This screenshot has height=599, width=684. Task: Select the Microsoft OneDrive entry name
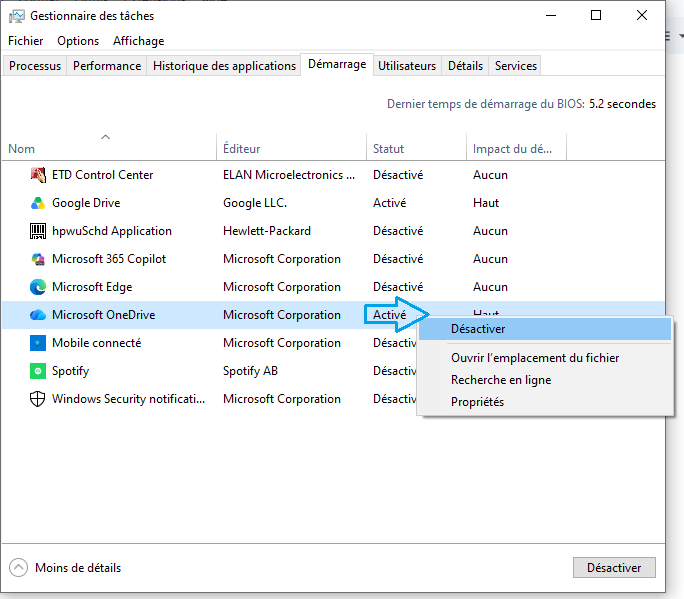(x=103, y=315)
